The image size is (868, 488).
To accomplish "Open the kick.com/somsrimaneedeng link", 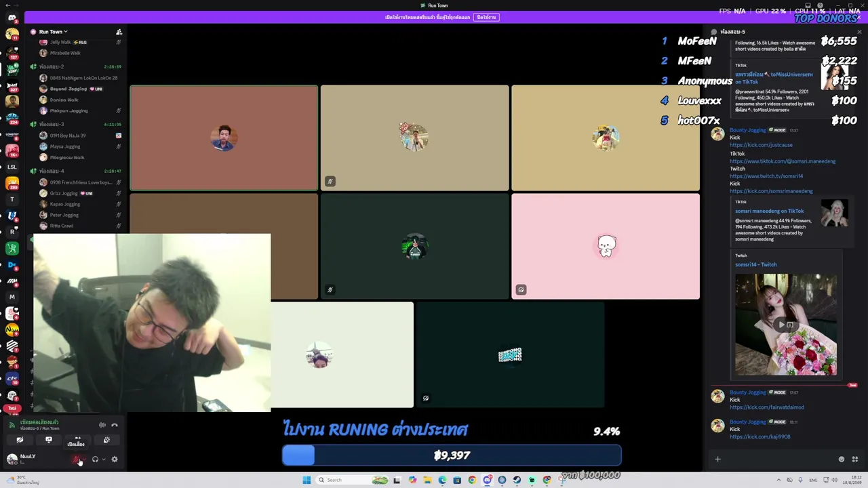I will pos(771,191).
